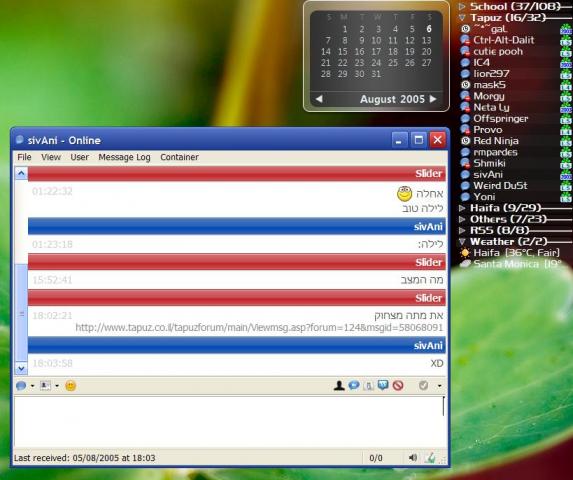
Task: Toggle the speaker sound icon in status bar
Action: click(413, 457)
